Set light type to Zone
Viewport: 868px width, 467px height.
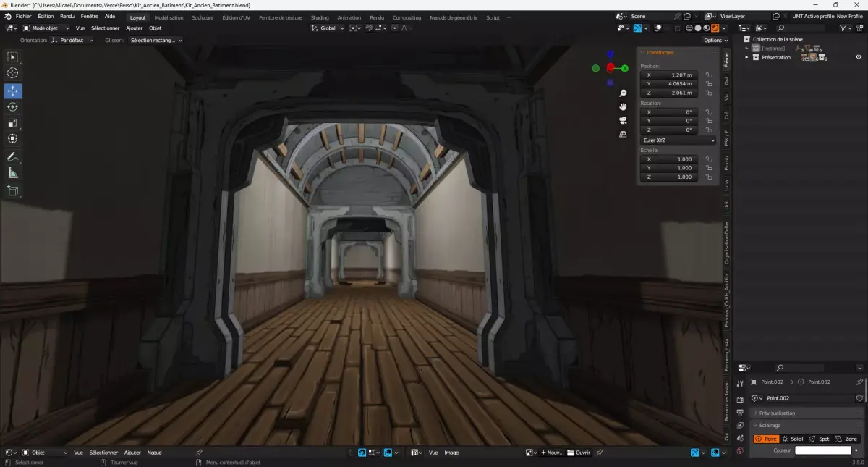[846, 439]
